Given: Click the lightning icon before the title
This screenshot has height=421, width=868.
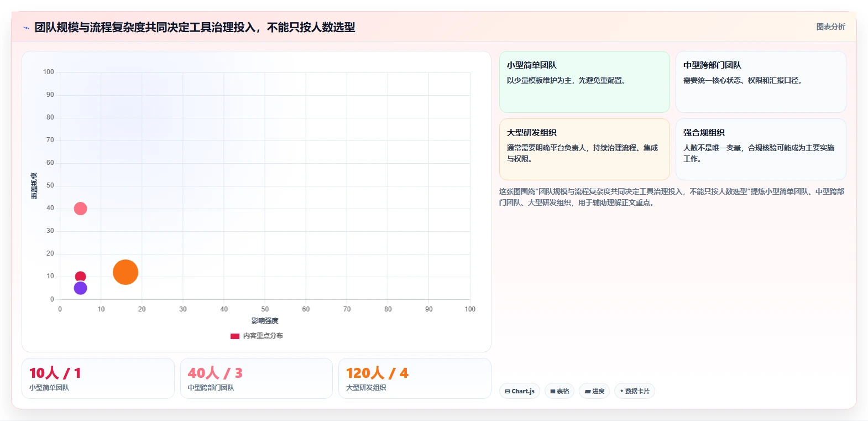Looking at the screenshot, I should click(26, 28).
